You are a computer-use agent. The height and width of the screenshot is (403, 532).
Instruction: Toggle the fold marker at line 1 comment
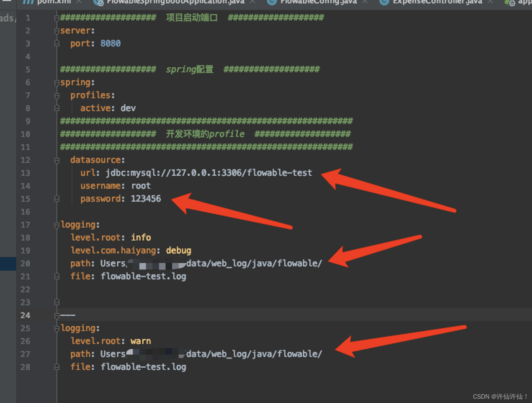pyautogui.click(x=57, y=18)
